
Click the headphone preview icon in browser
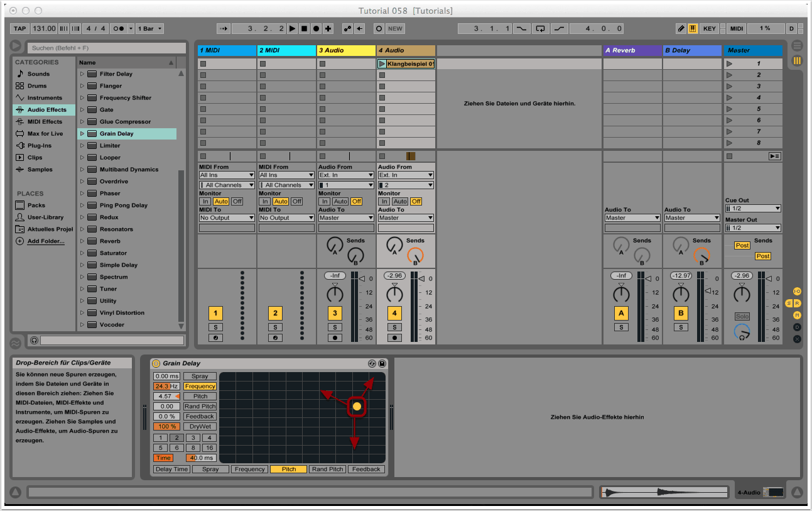[34, 340]
